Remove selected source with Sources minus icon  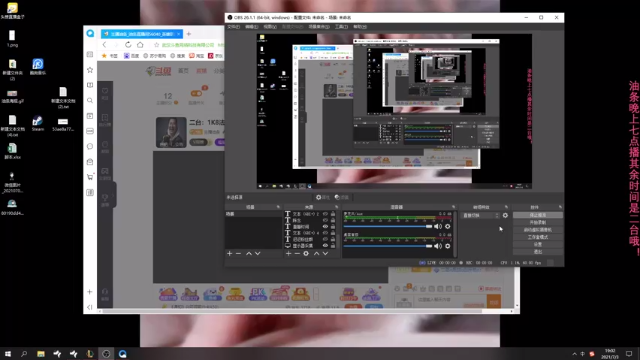(297, 253)
